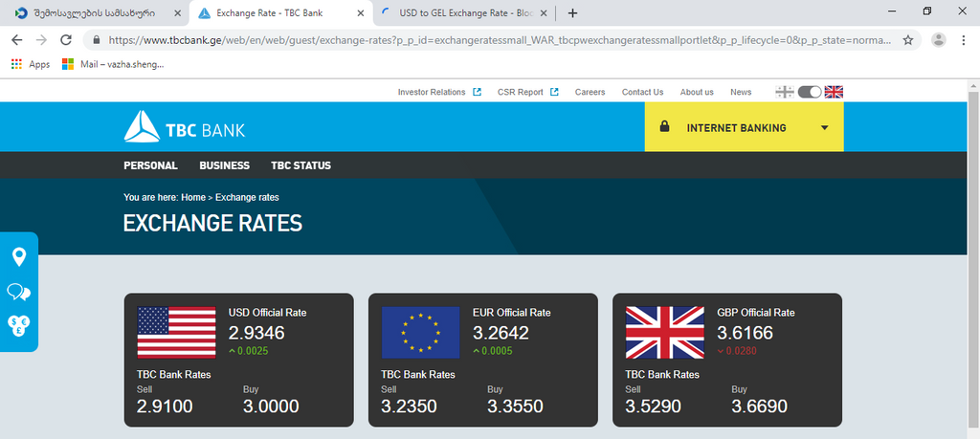Viewport: 980px width, 439px height.
Task: Open the BUSINESS menu
Action: click(224, 165)
